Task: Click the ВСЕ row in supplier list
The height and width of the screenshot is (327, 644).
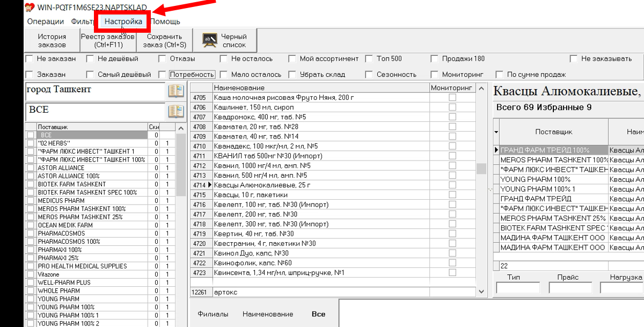Action: [x=92, y=135]
